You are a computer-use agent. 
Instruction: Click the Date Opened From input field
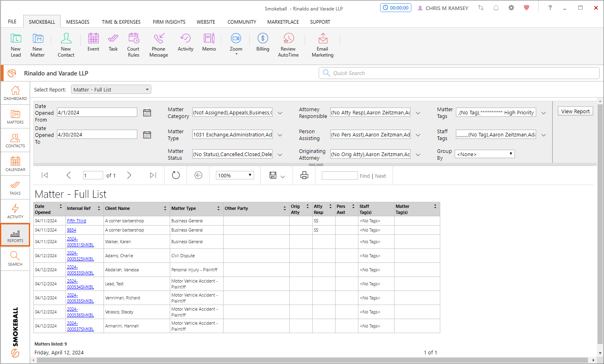click(97, 112)
